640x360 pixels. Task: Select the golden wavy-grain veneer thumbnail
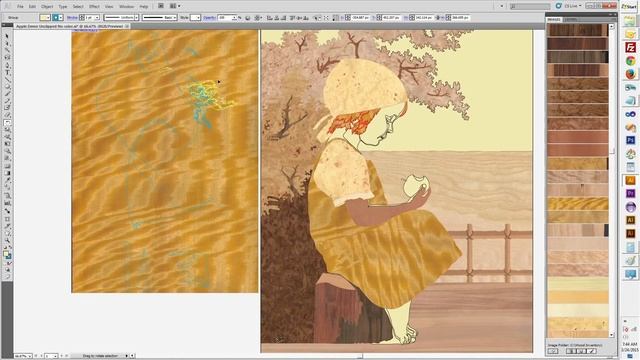tap(577, 204)
